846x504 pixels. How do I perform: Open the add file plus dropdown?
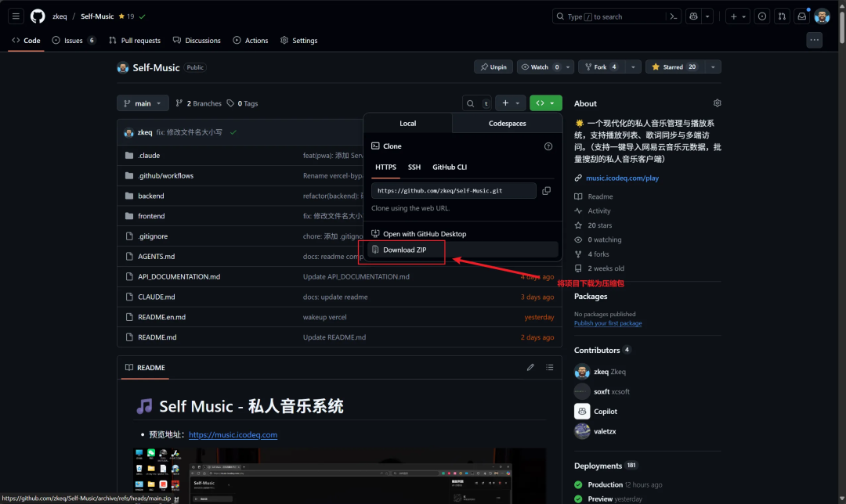point(511,103)
